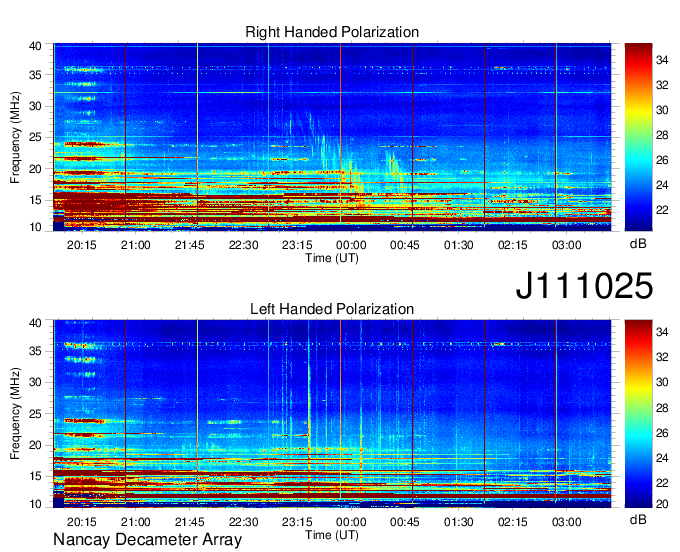Click the 40 MHz tick of Left Handed plot

point(35,323)
